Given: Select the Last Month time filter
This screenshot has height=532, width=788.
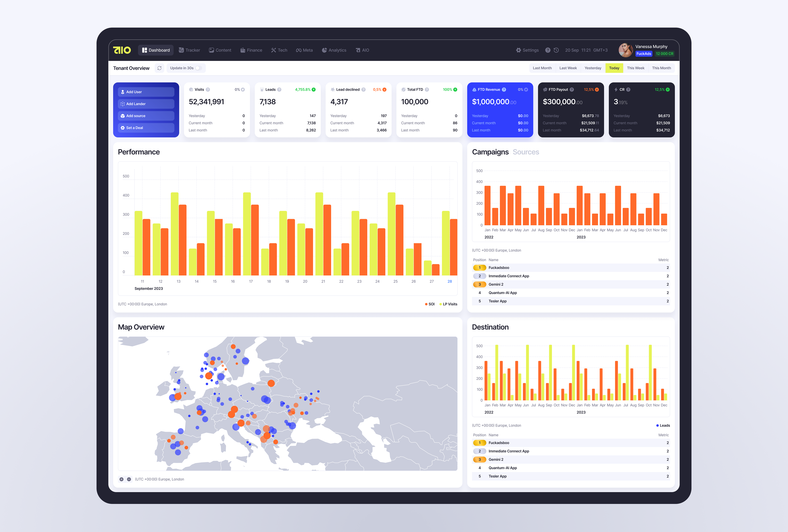Looking at the screenshot, I should pyautogui.click(x=542, y=68).
